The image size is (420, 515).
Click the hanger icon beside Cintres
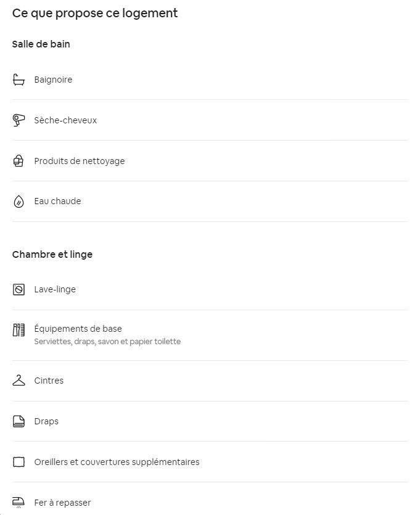(19, 381)
